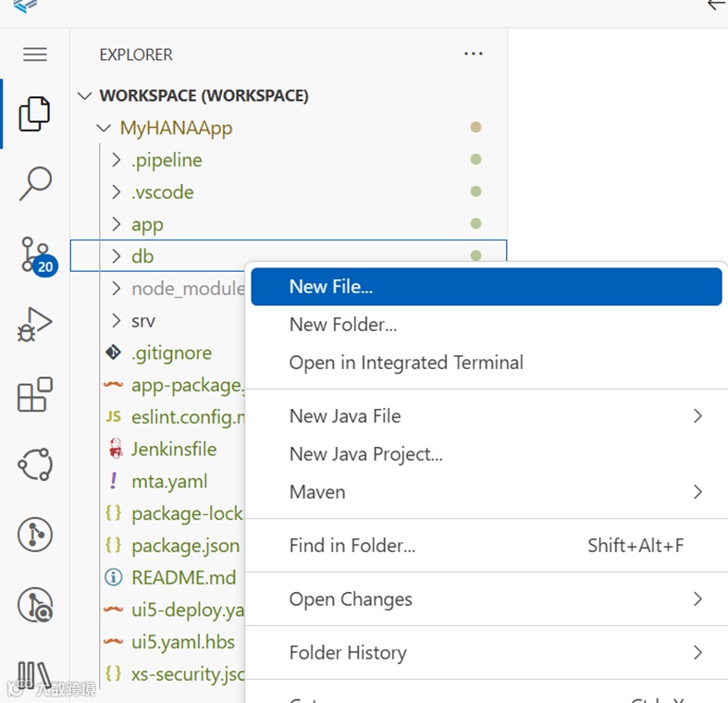Select Open in Integrated Terminal

coord(406,363)
